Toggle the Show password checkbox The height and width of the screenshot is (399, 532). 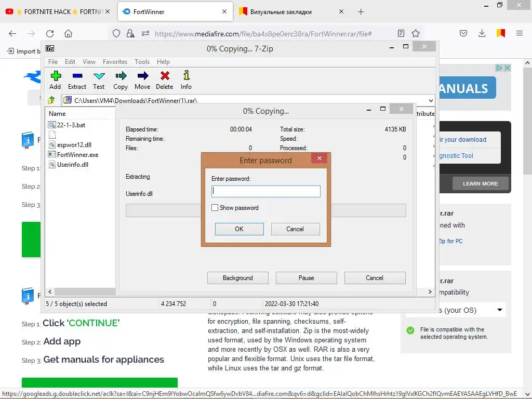(x=215, y=208)
